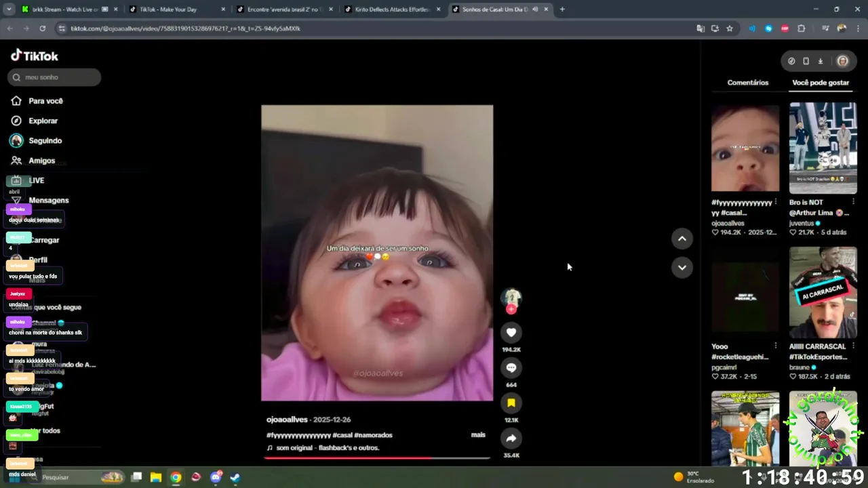This screenshot has height=488, width=868.
Task: Open the creator avatar beside the video
Action: coord(511,298)
